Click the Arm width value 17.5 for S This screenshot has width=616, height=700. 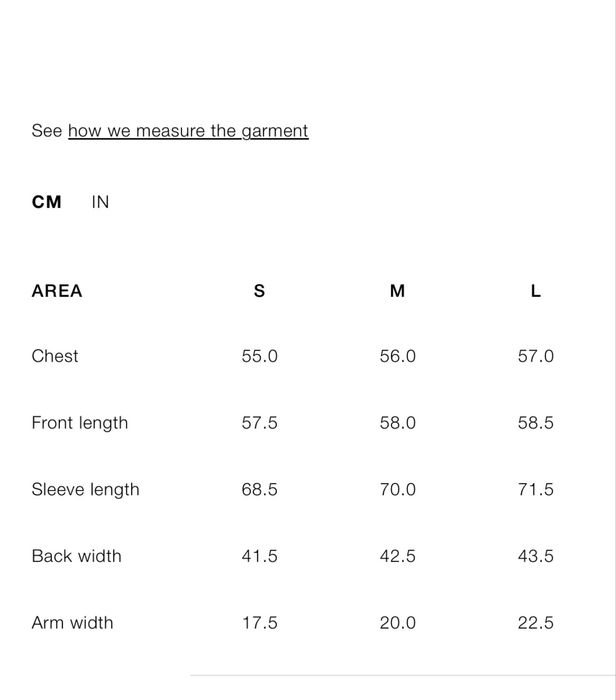click(x=260, y=623)
